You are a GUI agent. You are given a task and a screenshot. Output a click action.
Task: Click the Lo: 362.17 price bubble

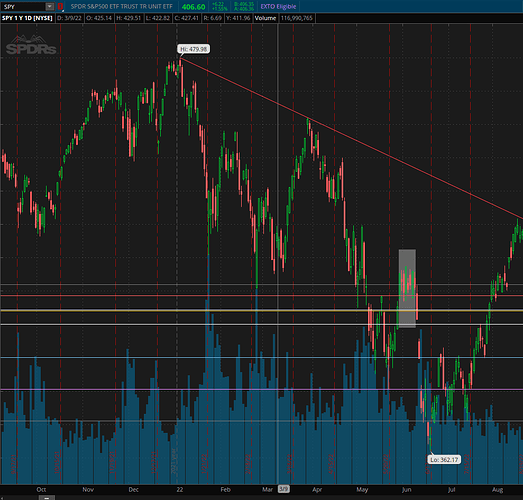pos(444,460)
